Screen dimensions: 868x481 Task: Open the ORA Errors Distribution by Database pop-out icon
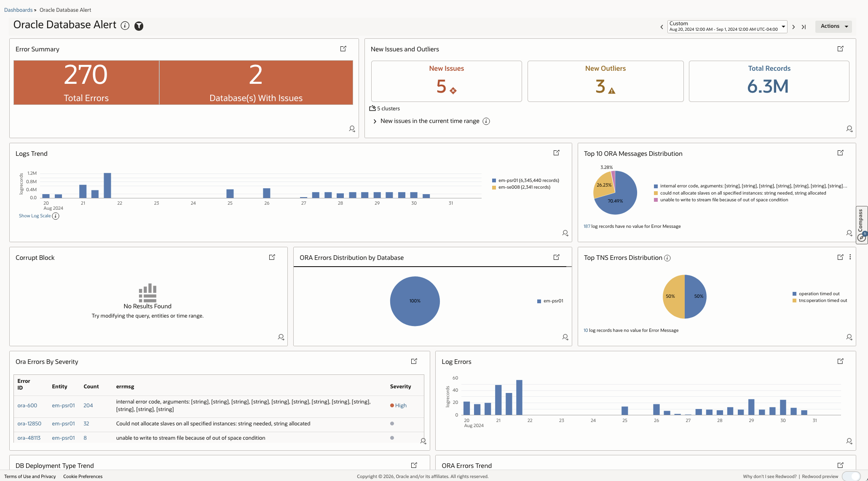pos(556,257)
